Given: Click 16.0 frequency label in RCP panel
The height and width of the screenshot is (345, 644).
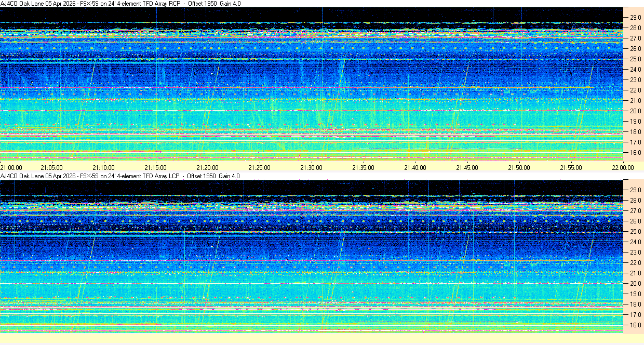Looking at the screenshot, I should [636, 153].
